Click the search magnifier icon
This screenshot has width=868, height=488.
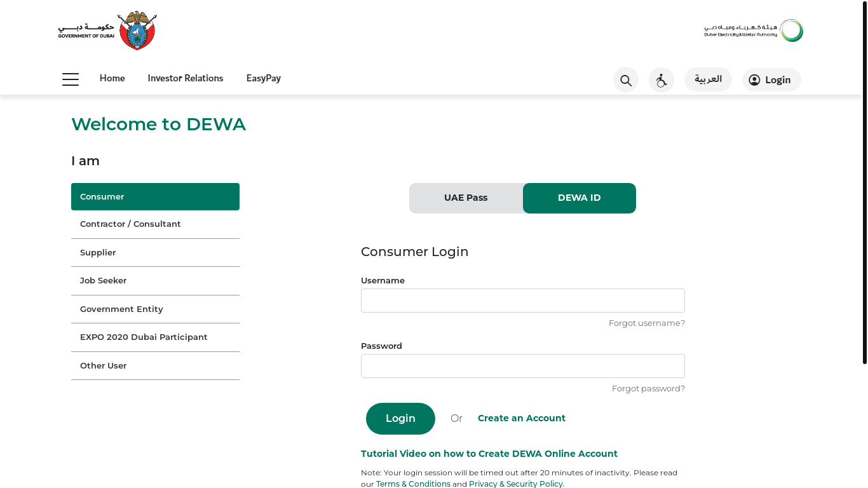(626, 80)
